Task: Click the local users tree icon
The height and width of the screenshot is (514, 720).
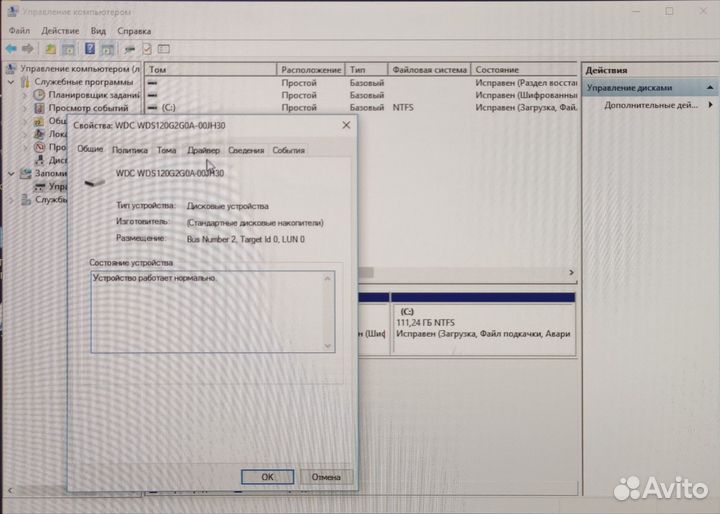Action: (39, 134)
